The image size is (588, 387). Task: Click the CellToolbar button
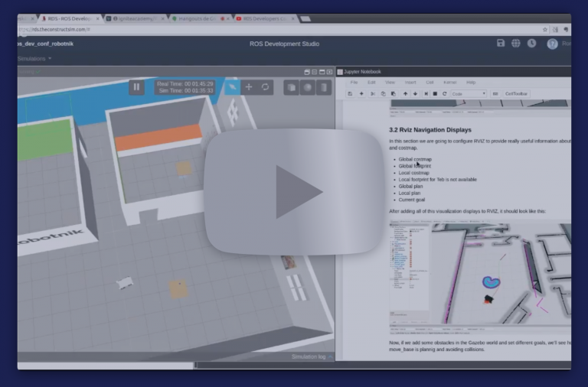(516, 93)
